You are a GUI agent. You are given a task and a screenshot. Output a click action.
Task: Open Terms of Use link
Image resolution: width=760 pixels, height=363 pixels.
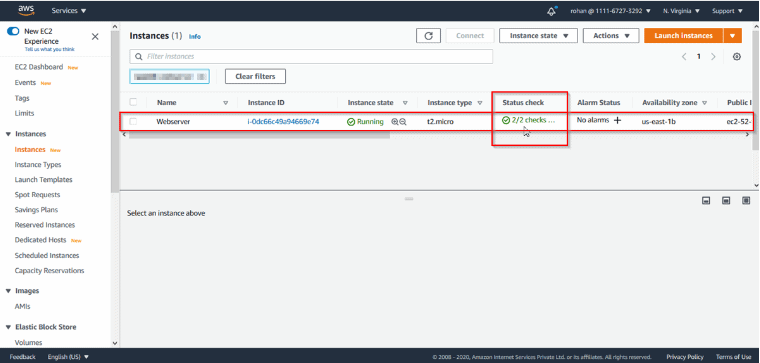733,357
